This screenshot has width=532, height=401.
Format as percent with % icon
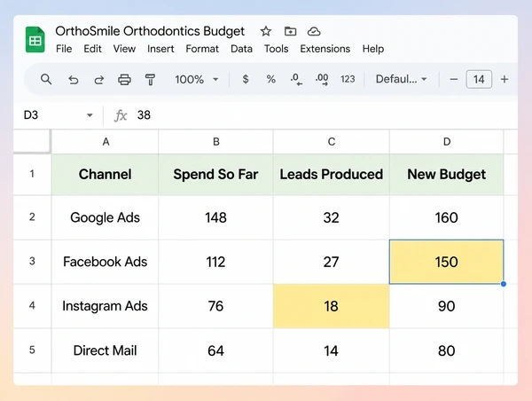pos(270,80)
